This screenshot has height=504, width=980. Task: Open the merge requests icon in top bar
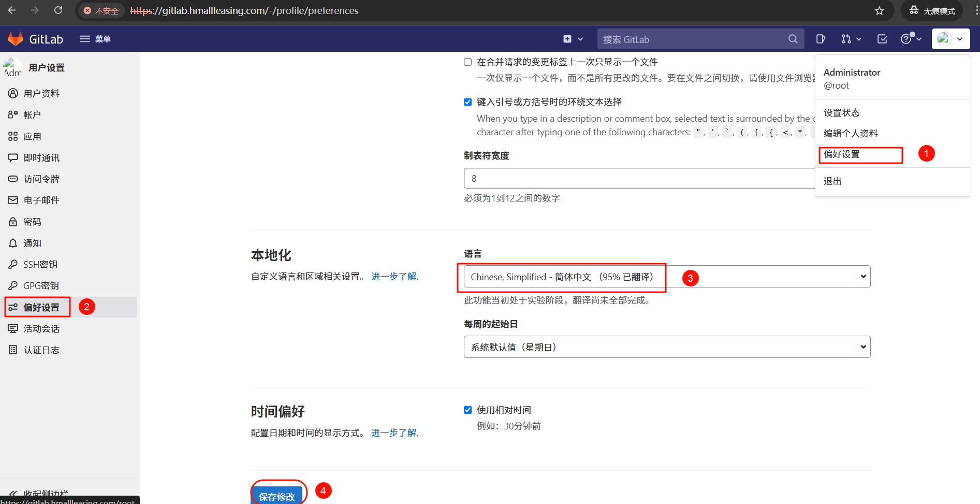(847, 39)
